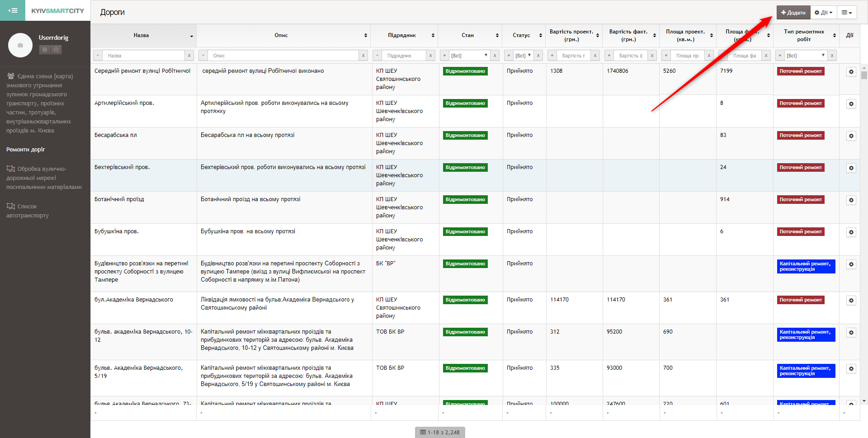This screenshot has height=438, width=868.
Task: Clear the Тип ремонтних робіт filter
Action: (832, 56)
